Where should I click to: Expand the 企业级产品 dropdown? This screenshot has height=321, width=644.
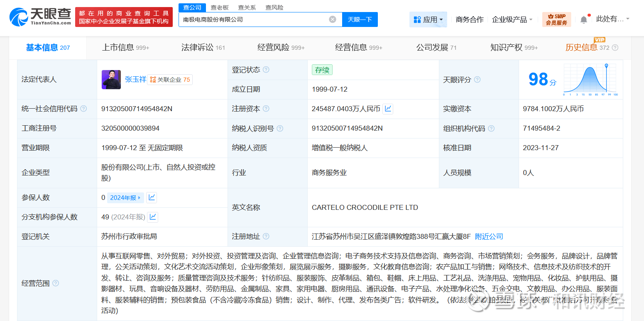512,19
